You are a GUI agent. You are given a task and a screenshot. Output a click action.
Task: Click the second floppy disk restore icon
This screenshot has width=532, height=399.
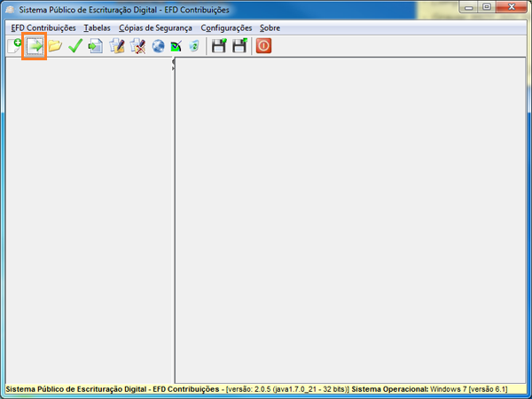pos(239,46)
